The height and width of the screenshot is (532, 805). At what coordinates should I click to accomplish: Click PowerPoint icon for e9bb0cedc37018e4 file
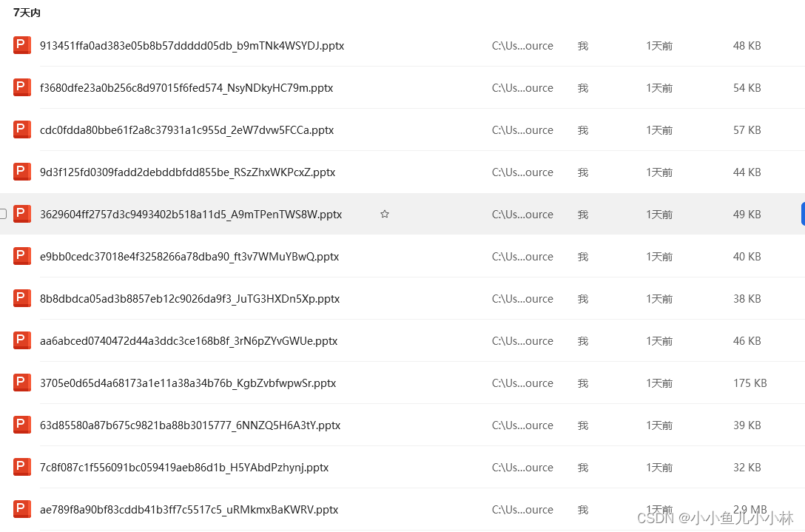tap(22, 256)
